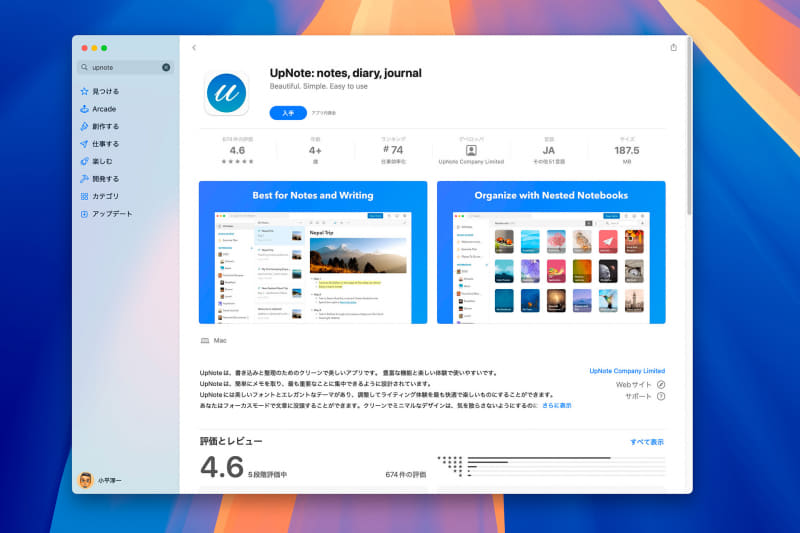
Task: Click the paper plane icon beside 仕事する
Action: pyautogui.click(x=84, y=144)
